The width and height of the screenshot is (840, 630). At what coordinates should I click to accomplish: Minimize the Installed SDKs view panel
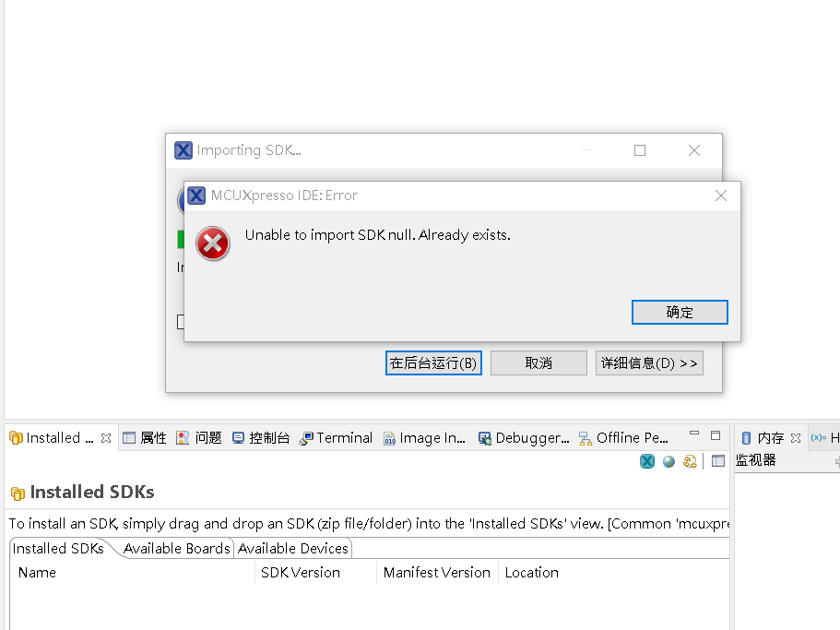(694, 434)
